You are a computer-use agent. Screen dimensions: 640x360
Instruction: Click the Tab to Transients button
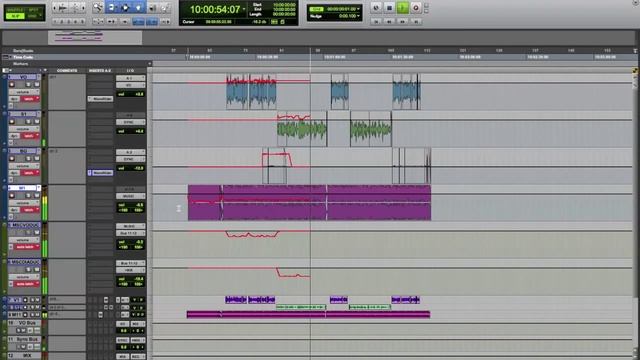112,21
